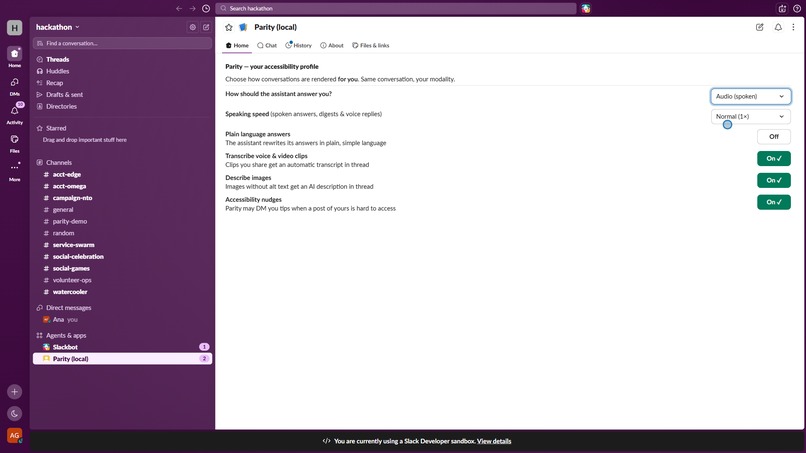This screenshot has height=453, width=806.
Task: Click the new-chat edit icon in app header
Action: click(760, 27)
